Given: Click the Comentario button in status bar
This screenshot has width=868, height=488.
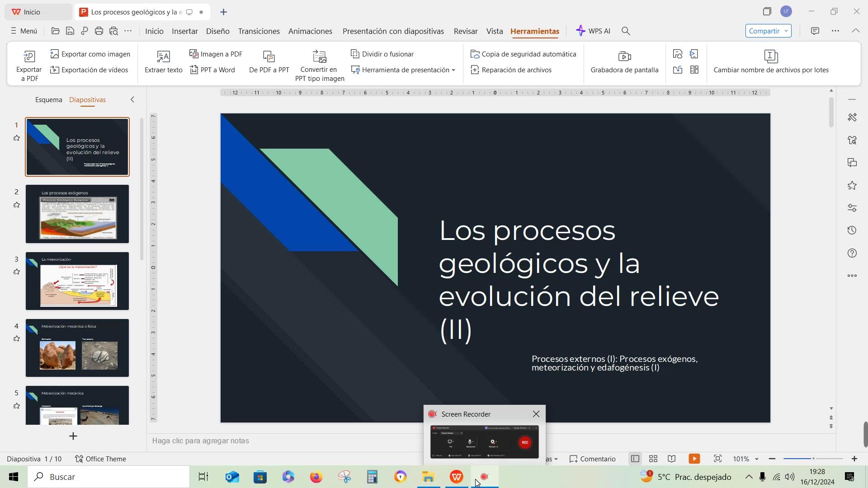Looking at the screenshot, I should point(593,459).
